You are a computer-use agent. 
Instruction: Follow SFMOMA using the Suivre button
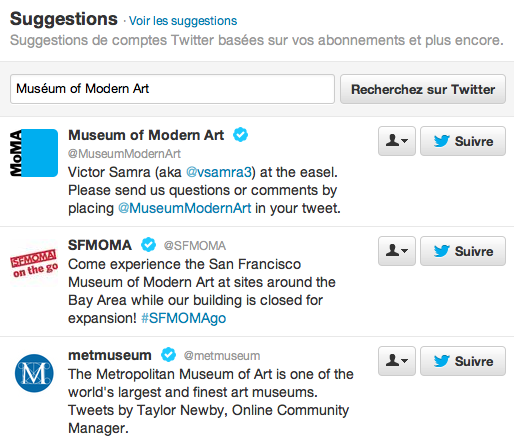click(x=463, y=251)
